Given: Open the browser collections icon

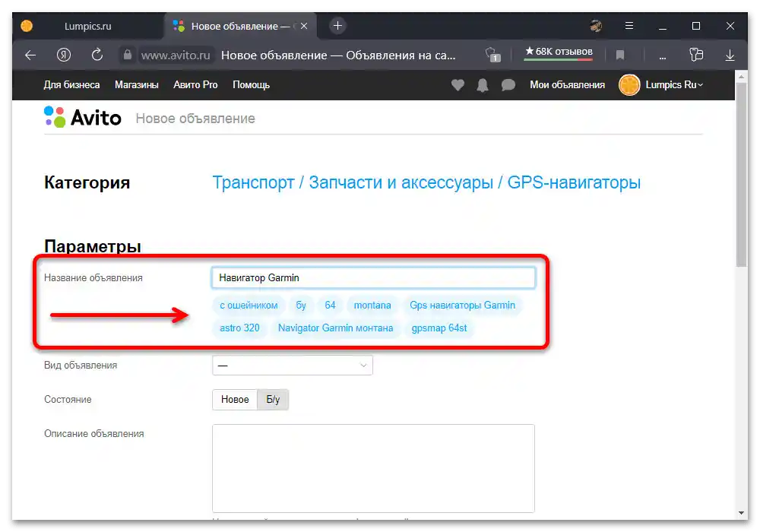Looking at the screenshot, I should [x=696, y=55].
